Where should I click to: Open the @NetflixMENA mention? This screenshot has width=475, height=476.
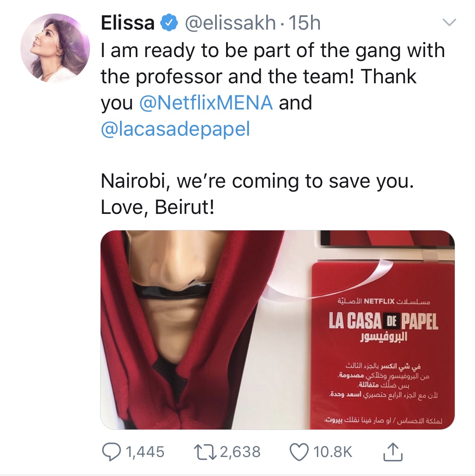tap(206, 102)
